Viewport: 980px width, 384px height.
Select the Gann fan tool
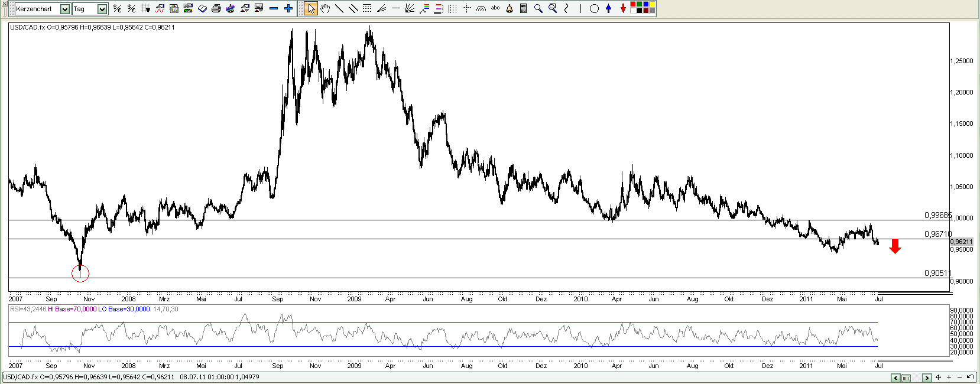410,8
